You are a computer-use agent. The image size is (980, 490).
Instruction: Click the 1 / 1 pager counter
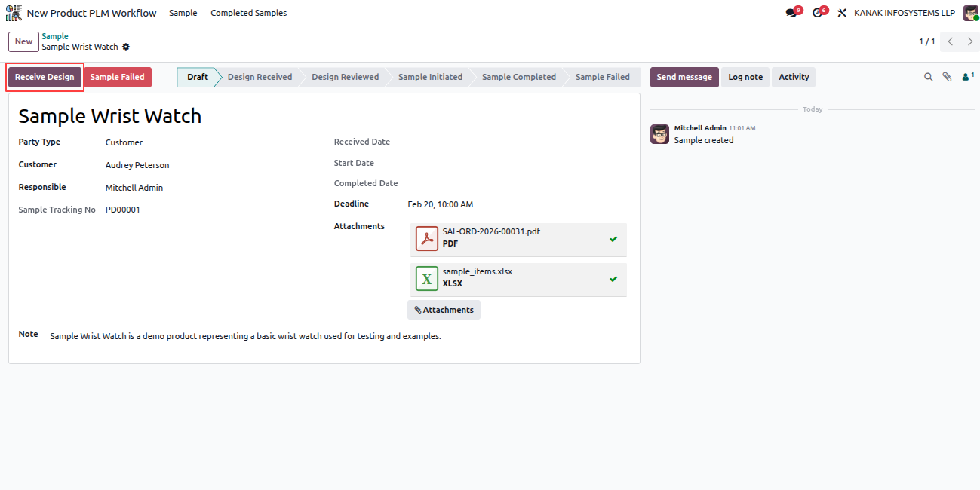[x=926, y=41]
